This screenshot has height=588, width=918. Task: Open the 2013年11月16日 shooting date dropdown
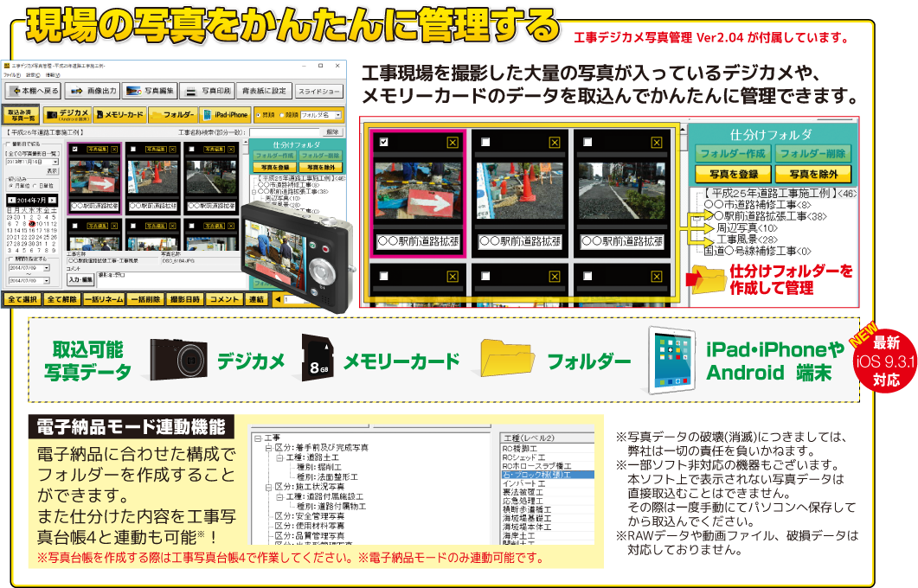coord(55,162)
